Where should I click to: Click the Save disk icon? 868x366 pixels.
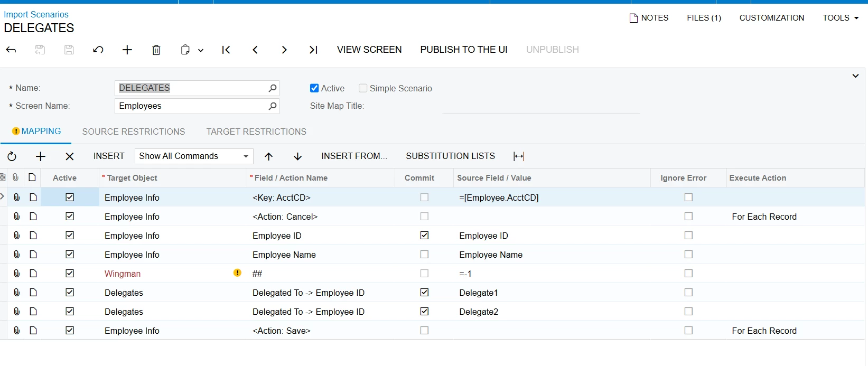[x=69, y=50]
